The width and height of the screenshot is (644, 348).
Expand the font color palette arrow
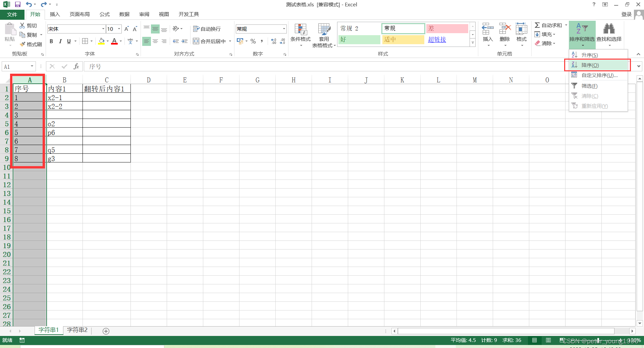pos(121,41)
